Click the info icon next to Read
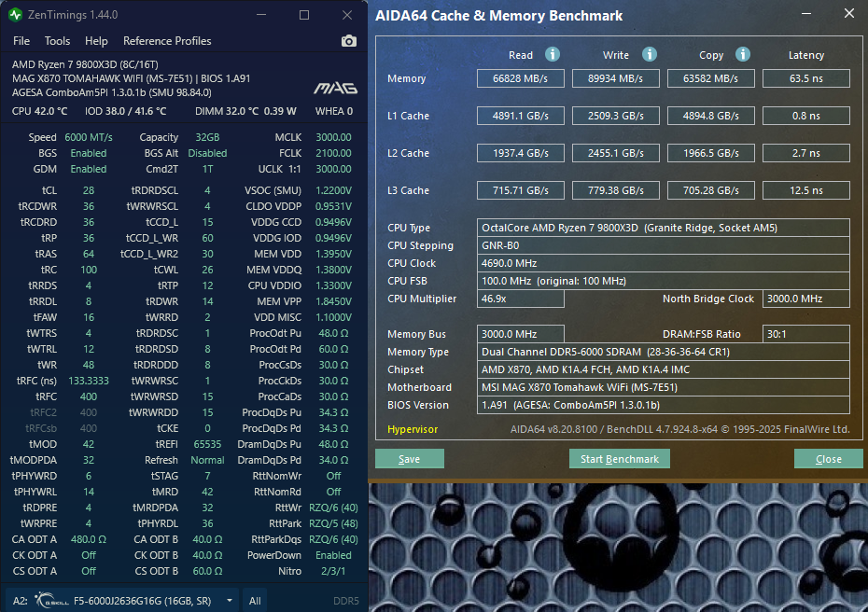The height and width of the screenshot is (612, 868). (x=552, y=54)
